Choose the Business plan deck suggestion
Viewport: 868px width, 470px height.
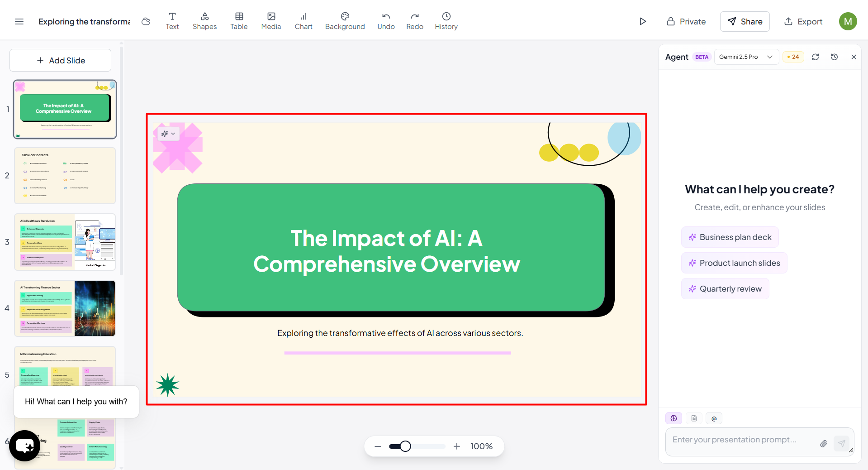(x=730, y=237)
